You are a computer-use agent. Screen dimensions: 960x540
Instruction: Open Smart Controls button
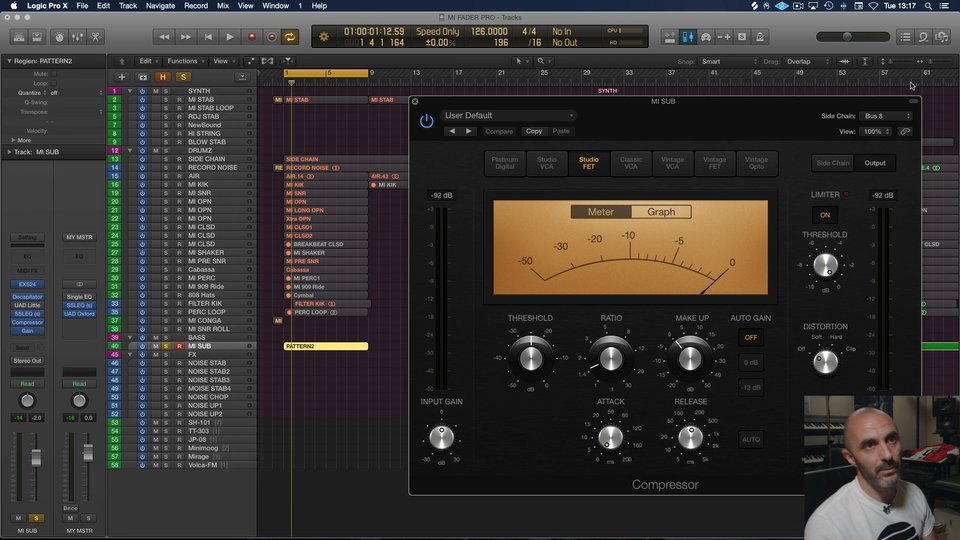point(59,37)
